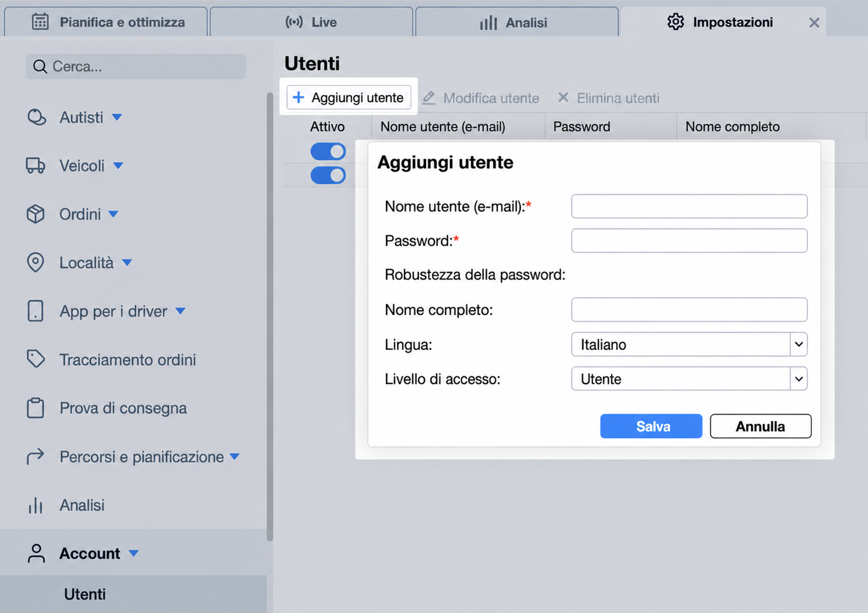Switch to the Live tab
This screenshot has height=613, width=868.
point(312,22)
